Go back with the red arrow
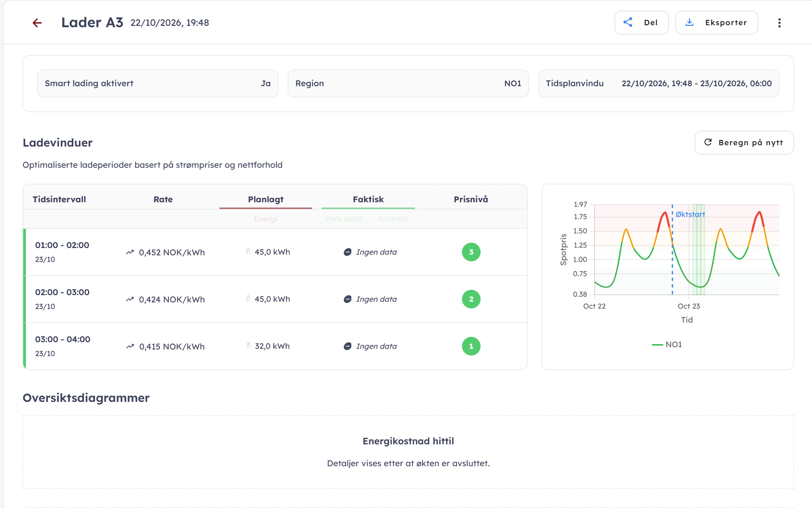The image size is (812, 508). tap(37, 23)
